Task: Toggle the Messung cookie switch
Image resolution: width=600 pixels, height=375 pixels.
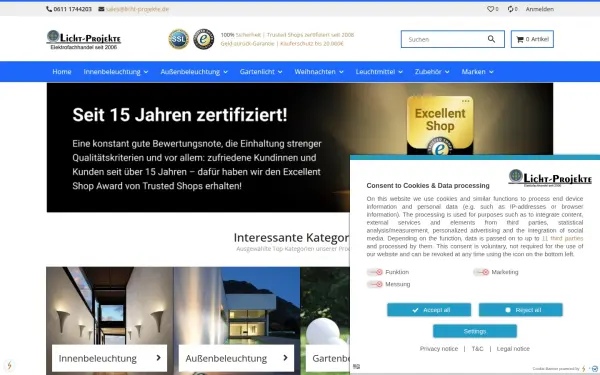Action: tap(375, 284)
